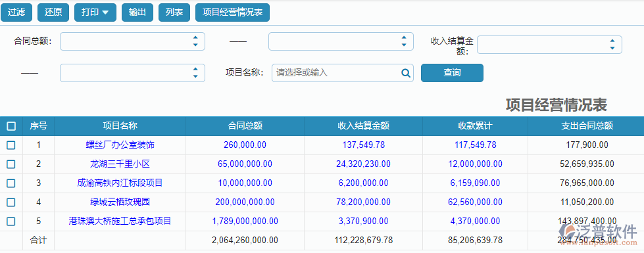Check the row for 港珠澳大桥施工总承包项目

pos(11,221)
